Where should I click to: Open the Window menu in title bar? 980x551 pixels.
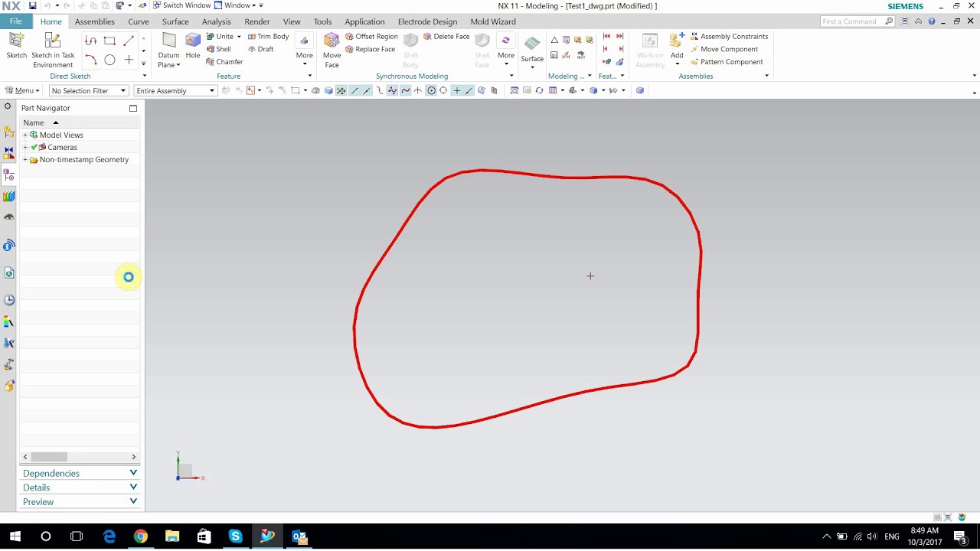[237, 5]
